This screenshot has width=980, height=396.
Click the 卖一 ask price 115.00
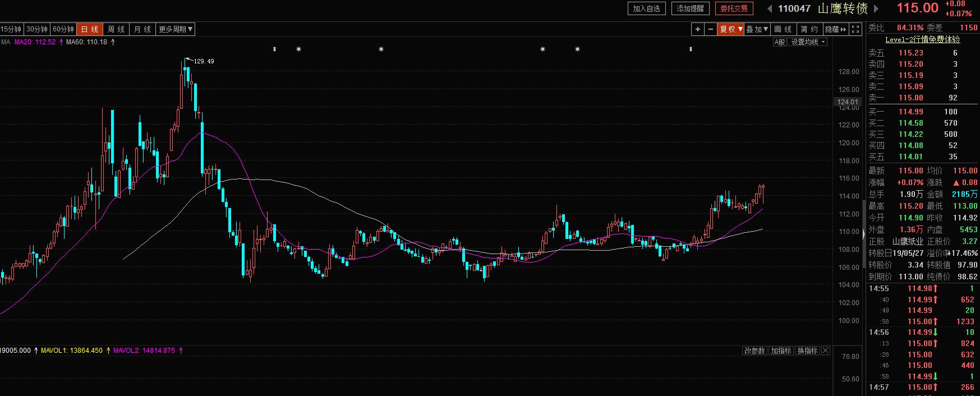911,98
